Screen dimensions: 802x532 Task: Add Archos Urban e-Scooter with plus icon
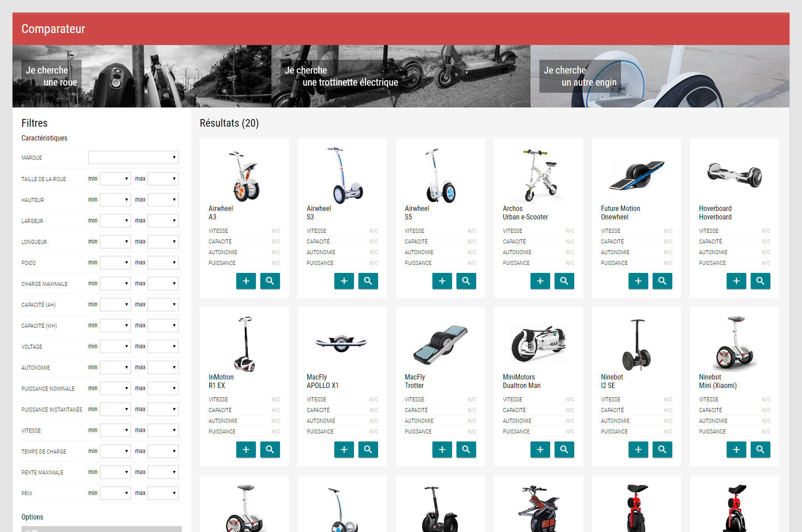tap(540, 281)
